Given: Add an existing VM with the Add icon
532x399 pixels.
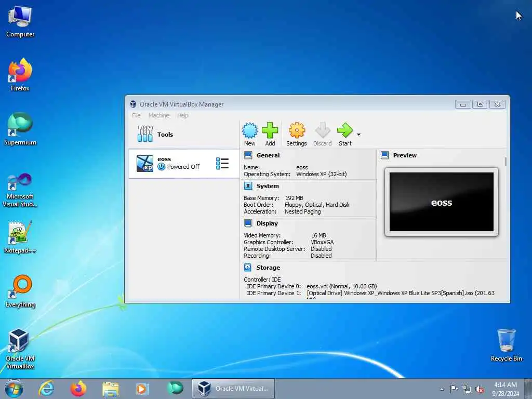Looking at the screenshot, I should click(270, 130).
